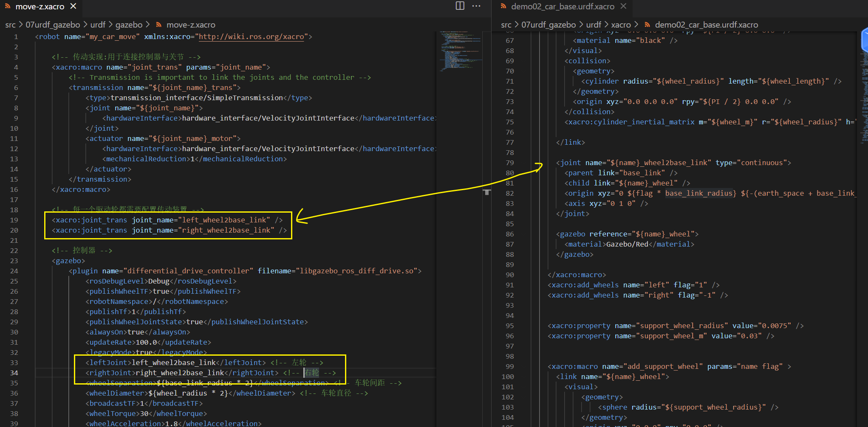Click 'move-z.xacro' file breadcrumb
This screenshot has width=868, height=427.
pos(191,25)
